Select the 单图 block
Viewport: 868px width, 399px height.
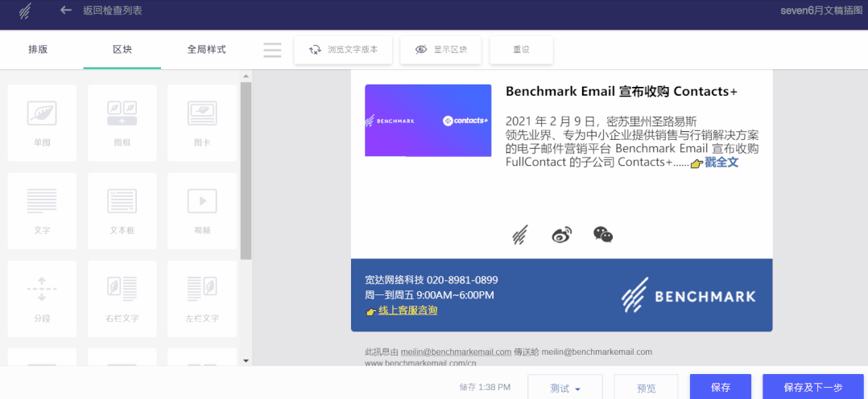42,123
